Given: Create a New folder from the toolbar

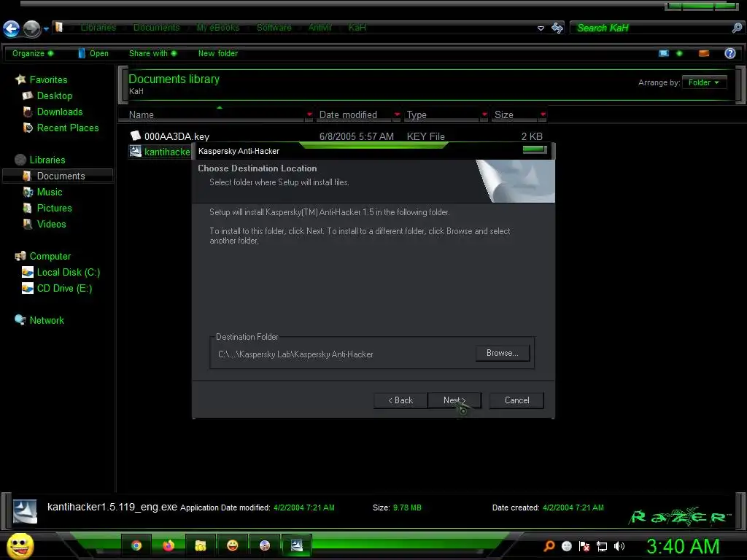Looking at the screenshot, I should (217, 53).
